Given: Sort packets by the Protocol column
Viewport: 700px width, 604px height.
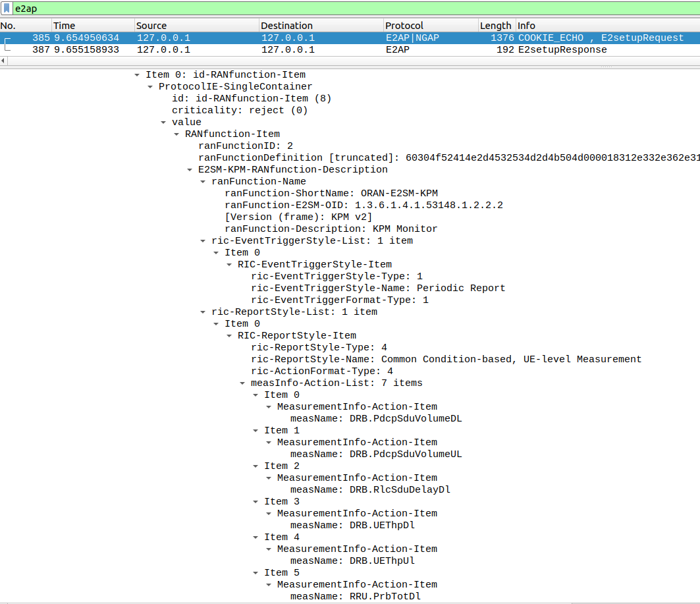Looking at the screenshot, I should coord(403,26).
